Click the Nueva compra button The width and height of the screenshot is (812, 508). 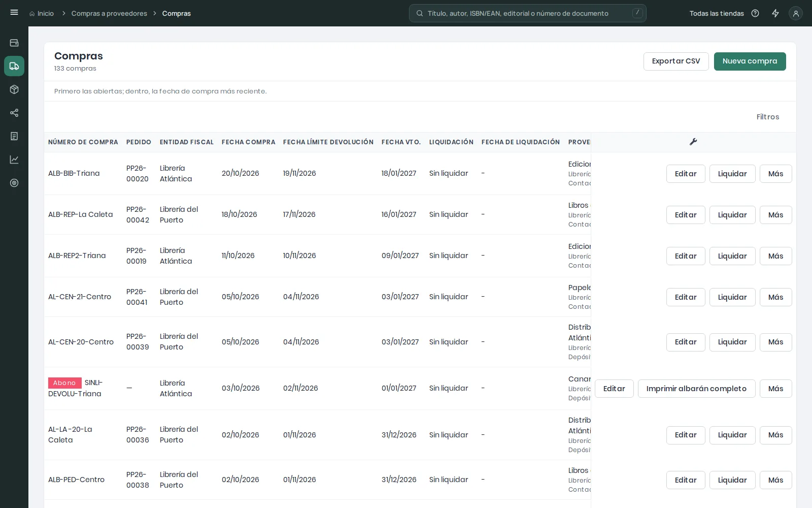(750, 61)
